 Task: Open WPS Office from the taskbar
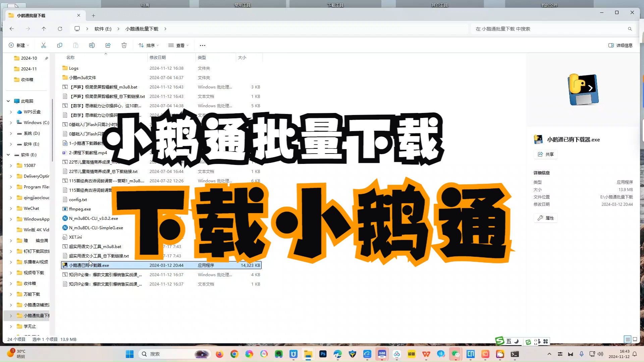click(x=426, y=354)
